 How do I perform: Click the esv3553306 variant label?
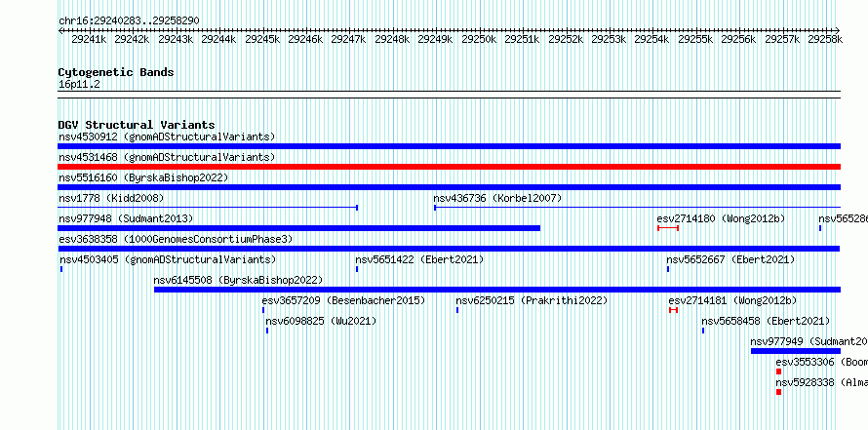(821, 362)
